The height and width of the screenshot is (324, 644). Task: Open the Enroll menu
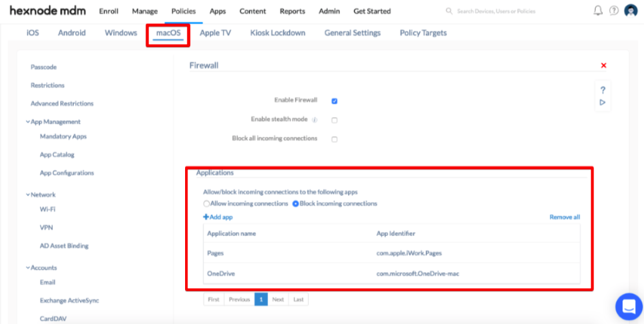[109, 11]
